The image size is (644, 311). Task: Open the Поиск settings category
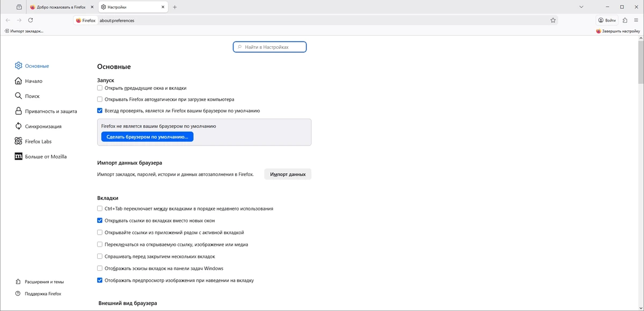coord(32,96)
